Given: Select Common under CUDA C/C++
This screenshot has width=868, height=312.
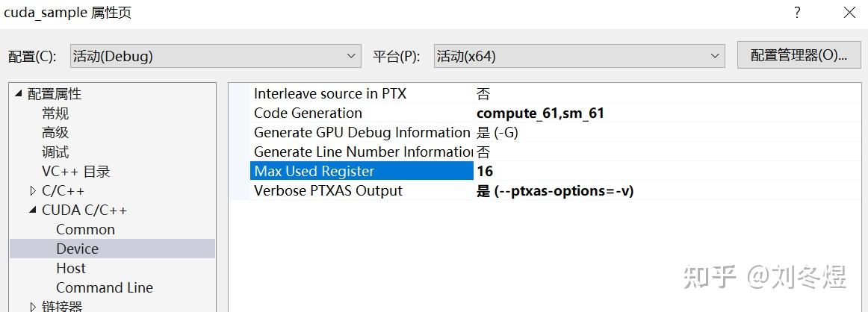Looking at the screenshot, I should click(x=85, y=230).
